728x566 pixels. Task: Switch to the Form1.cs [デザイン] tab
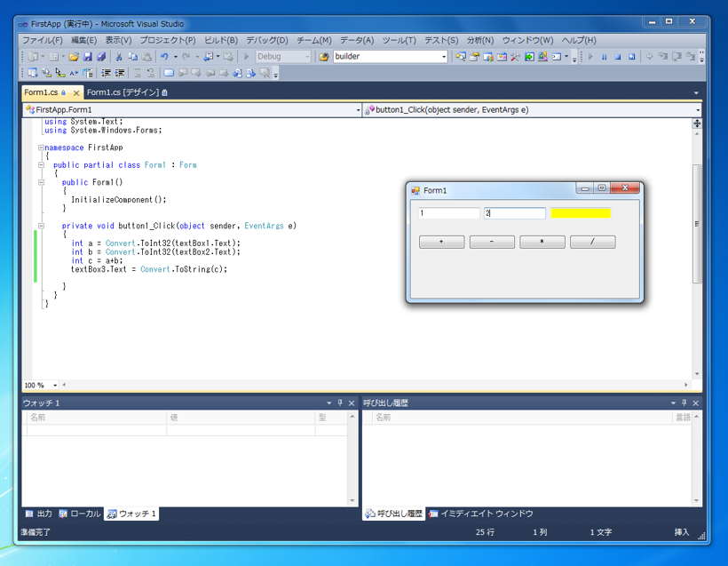pyautogui.click(x=127, y=92)
